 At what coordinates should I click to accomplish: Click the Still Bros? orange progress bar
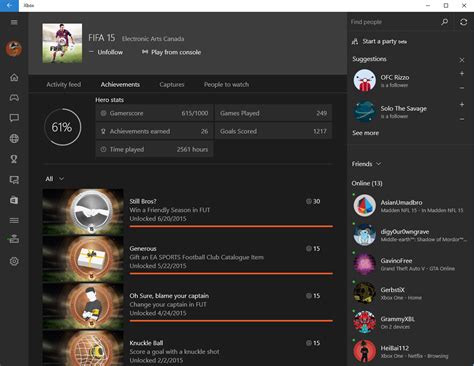tap(231, 226)
